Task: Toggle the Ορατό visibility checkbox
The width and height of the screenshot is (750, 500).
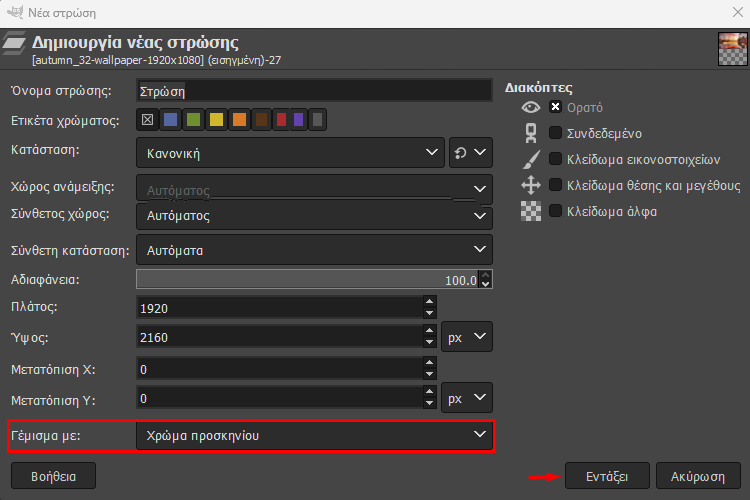Action: point(555,107)
